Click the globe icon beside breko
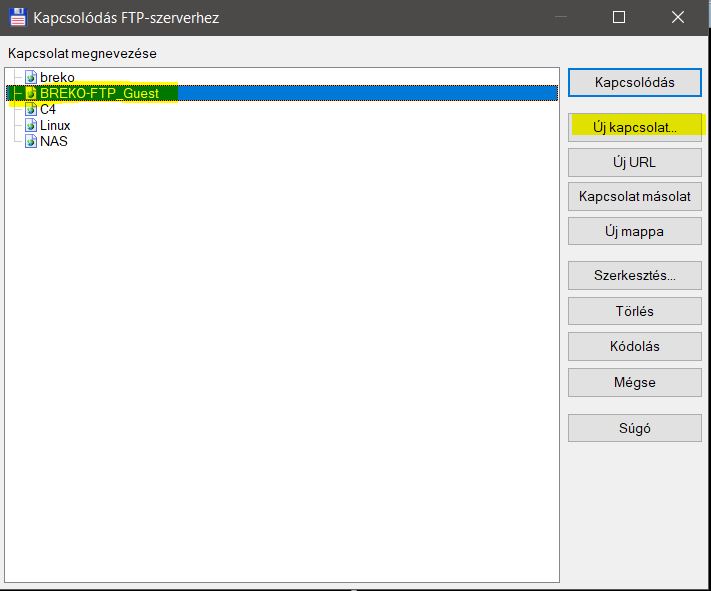This screenshot has width=711, height=591. pyautogui.click(x=31, y=77)
